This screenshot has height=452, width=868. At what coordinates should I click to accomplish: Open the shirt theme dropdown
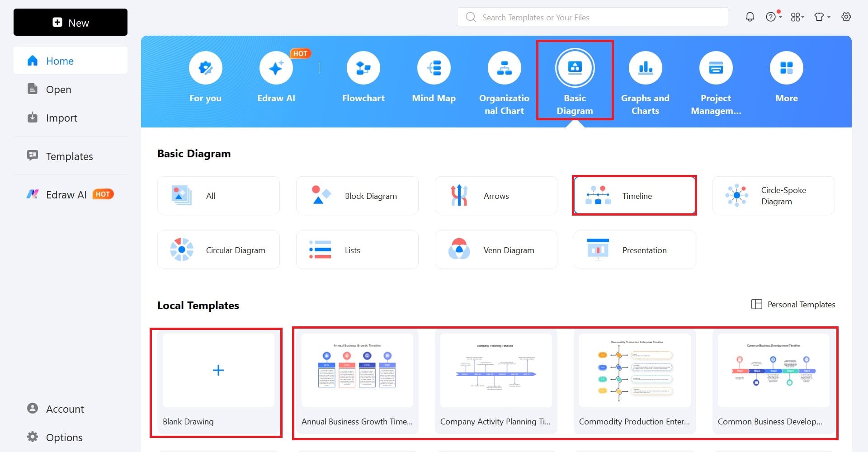[822, 17]
